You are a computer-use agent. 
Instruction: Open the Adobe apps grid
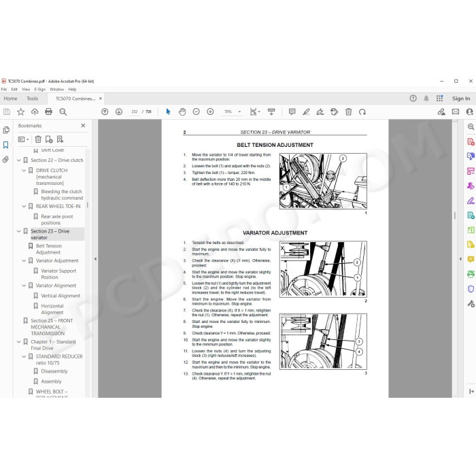pyautogui.click(x=439, y=99)
